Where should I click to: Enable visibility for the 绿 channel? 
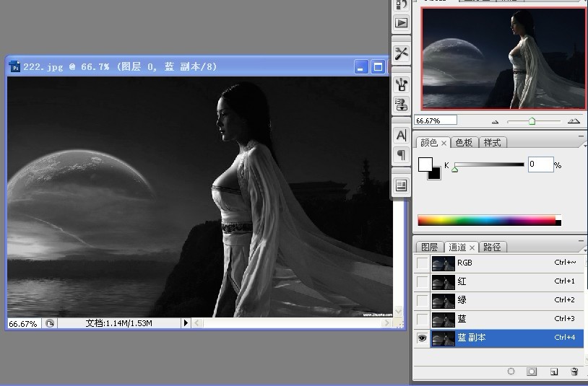pyautogui.click(x=422, y=300)
